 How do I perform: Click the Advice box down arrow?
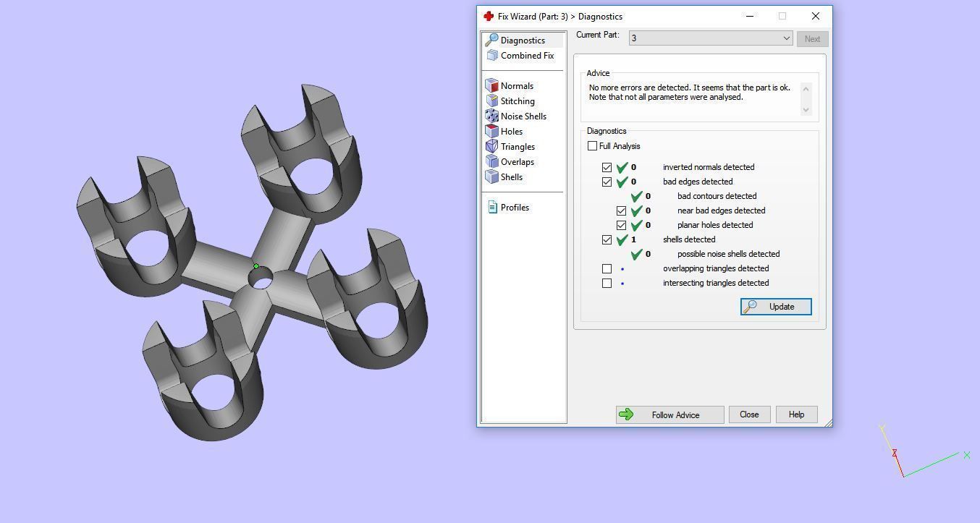tap(806, 110)
